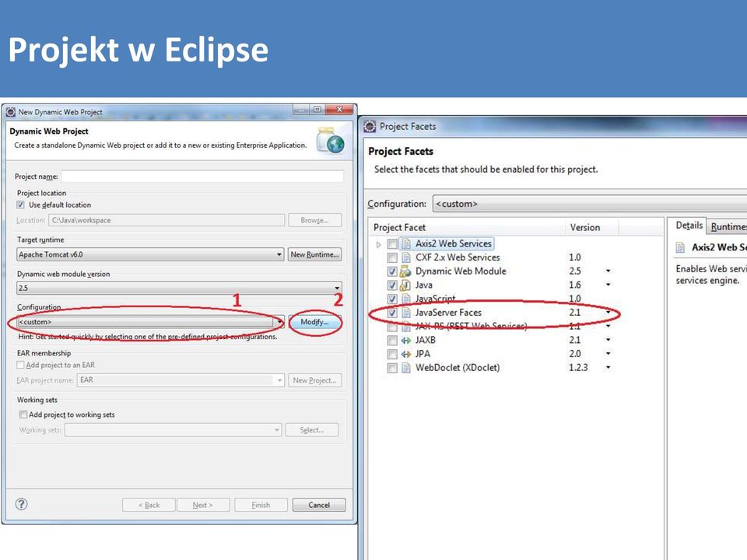Select the CXF 2.x Web Services label
747x560 pixels.
coord(458,257)
